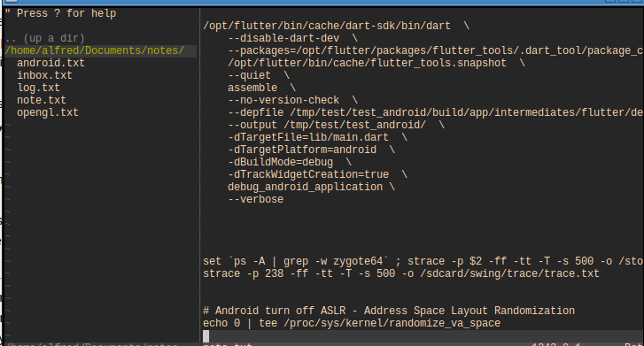
Task: Place cursor on '--disable-dart-dev' line
Action: click(293, 38)
